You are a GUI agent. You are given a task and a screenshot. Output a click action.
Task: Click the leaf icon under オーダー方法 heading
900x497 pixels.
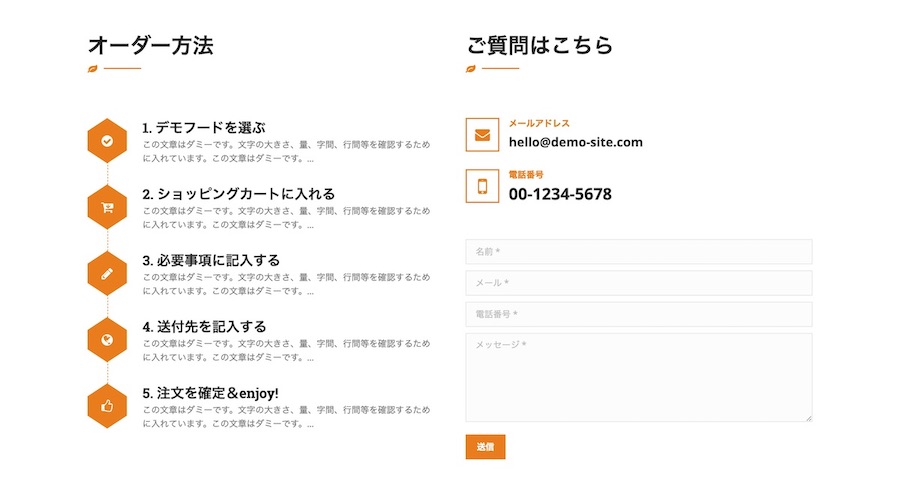[x=92, y=69]
